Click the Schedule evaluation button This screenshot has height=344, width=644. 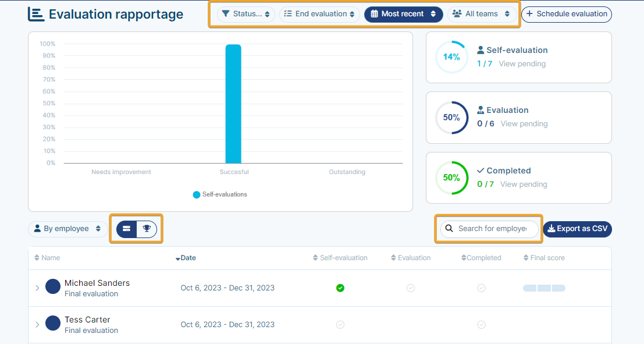pos(567,14)
